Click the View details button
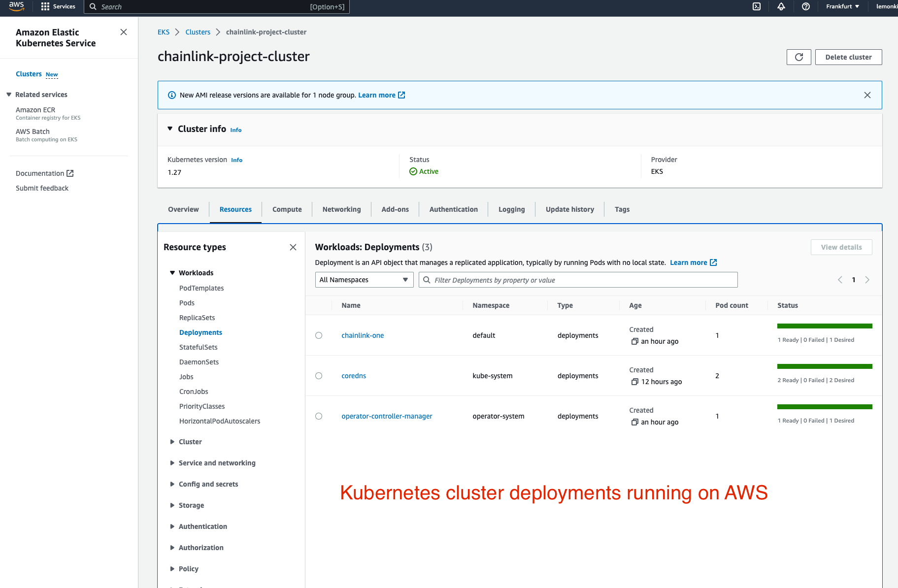Viewport: 898px width, 588px height. coord(841,247)
